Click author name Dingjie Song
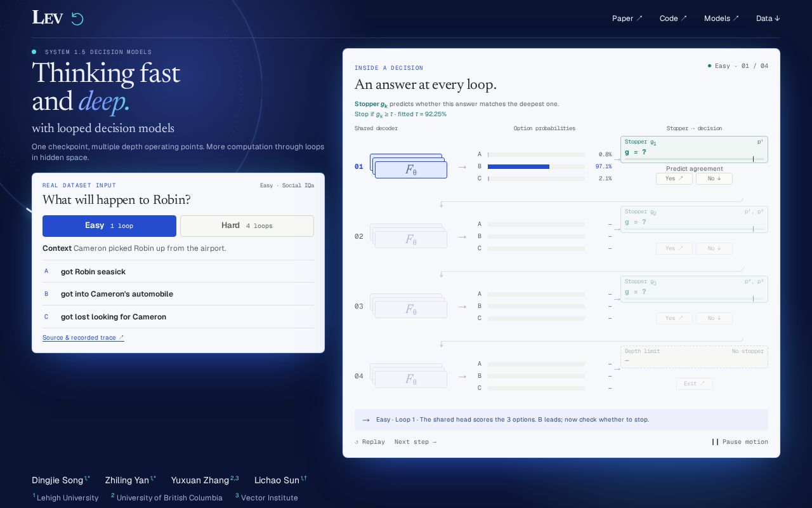 pyautogui.click(x=58, y=480)
